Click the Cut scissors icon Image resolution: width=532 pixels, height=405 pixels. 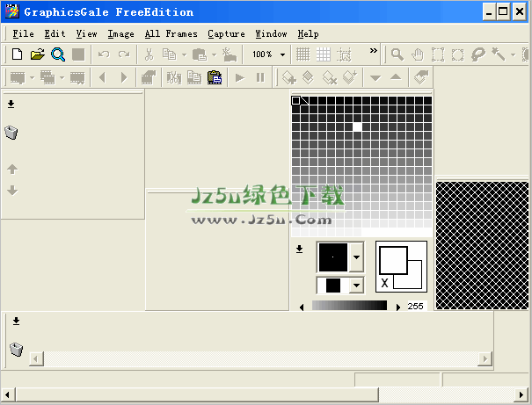coord(149,54)
